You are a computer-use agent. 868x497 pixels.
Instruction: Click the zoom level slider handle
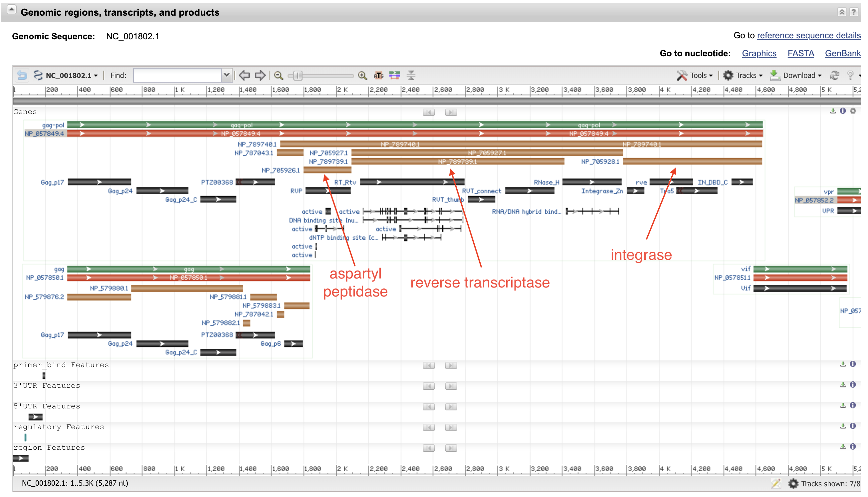coord(298,75)
